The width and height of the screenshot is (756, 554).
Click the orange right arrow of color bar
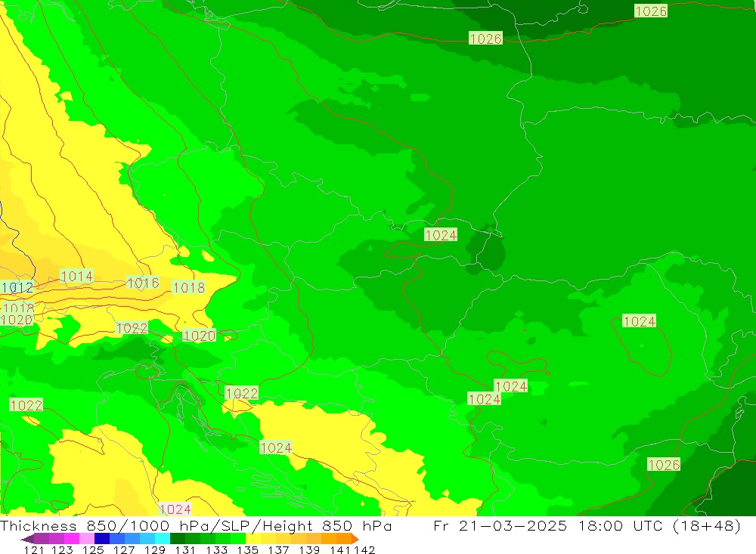click(x=355, y=539)
